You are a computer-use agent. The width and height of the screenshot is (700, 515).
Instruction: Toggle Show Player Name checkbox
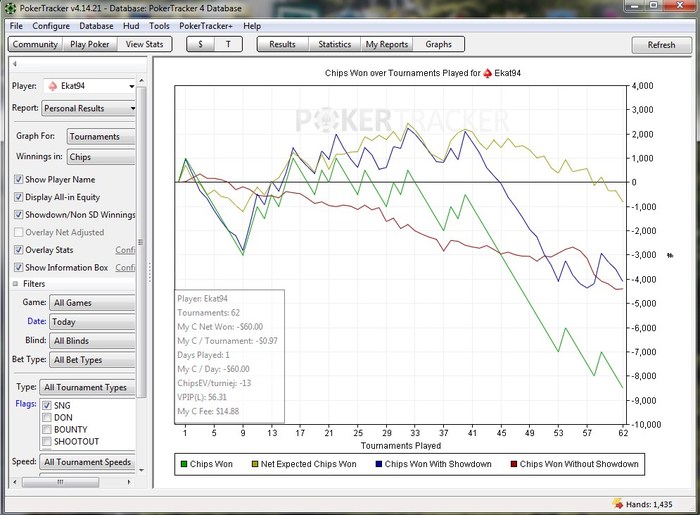click(18, 179)
